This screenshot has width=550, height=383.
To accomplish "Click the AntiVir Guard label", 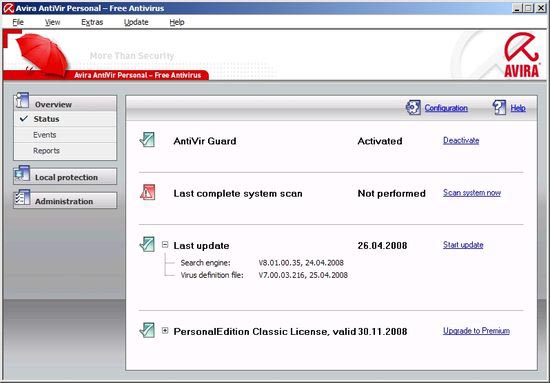I will 205,141.
